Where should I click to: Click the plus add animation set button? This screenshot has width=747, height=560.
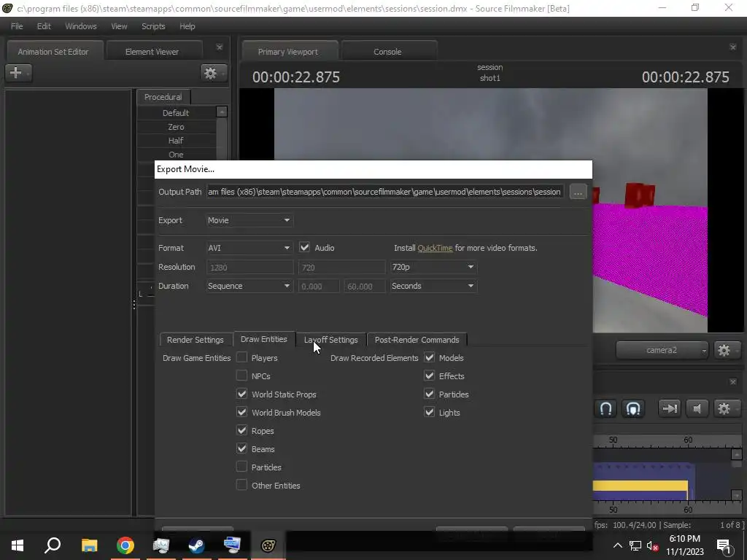point(18,73)
